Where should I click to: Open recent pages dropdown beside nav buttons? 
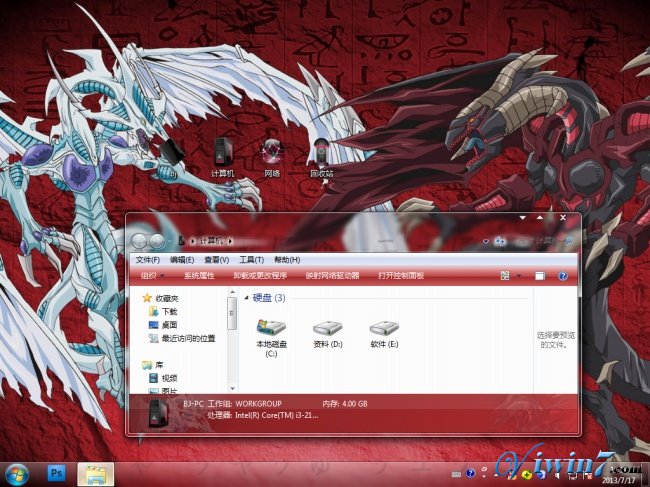pos(170,241)
